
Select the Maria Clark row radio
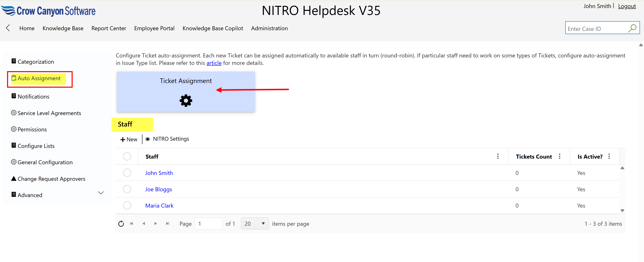point(127,205)
